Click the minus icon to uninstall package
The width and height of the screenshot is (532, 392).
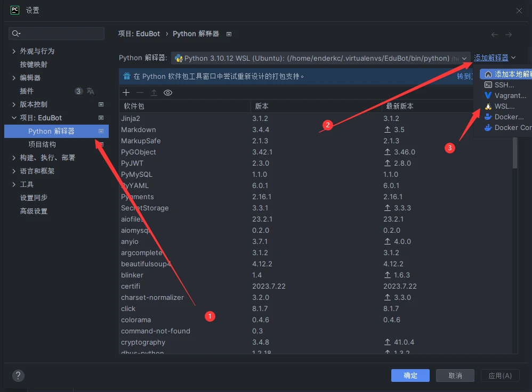click(x=140, y=93)
